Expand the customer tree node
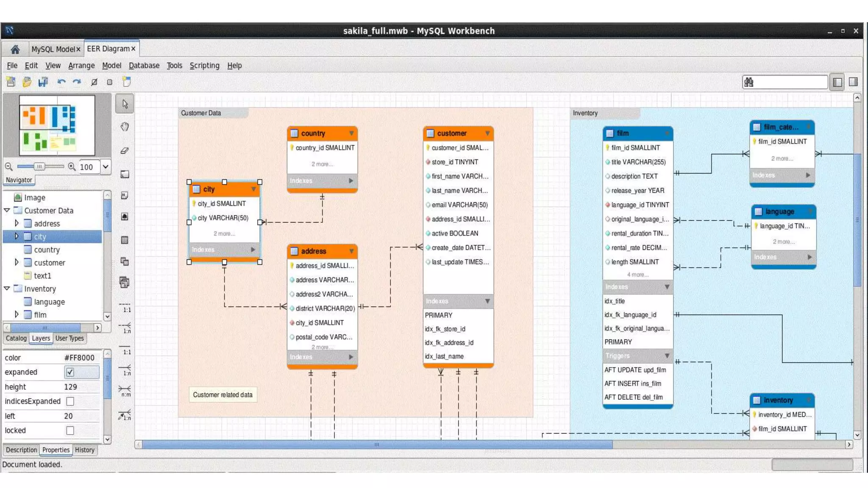868x488 pixels. (17, 262)
